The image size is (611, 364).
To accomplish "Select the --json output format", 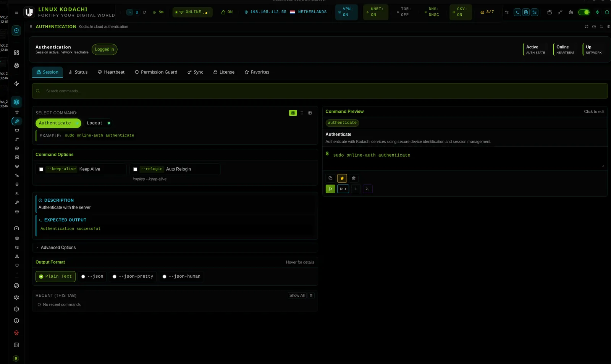I will pos(93,277).
